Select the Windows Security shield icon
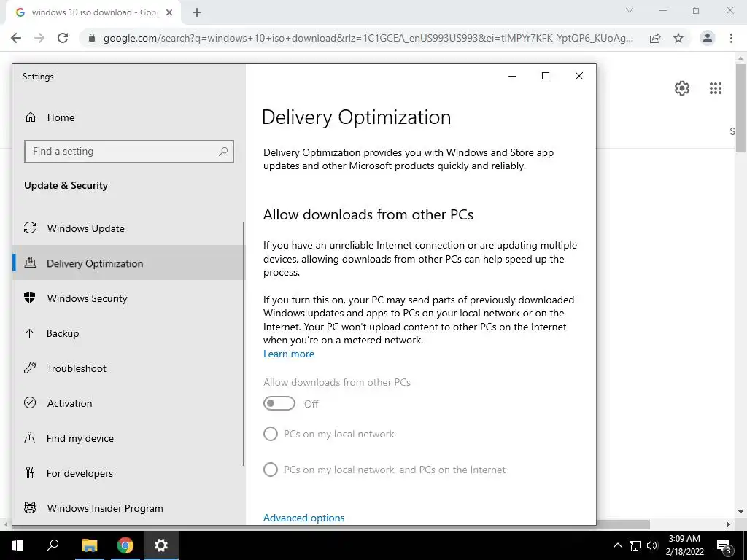 point(29,297)
